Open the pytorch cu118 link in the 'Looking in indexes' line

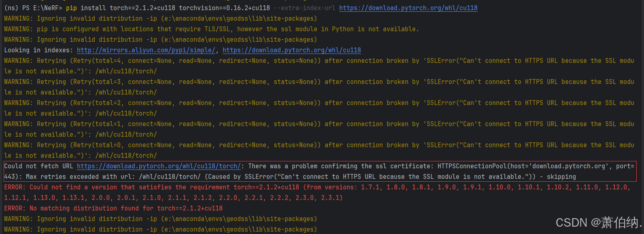click(x=291, y=50)
